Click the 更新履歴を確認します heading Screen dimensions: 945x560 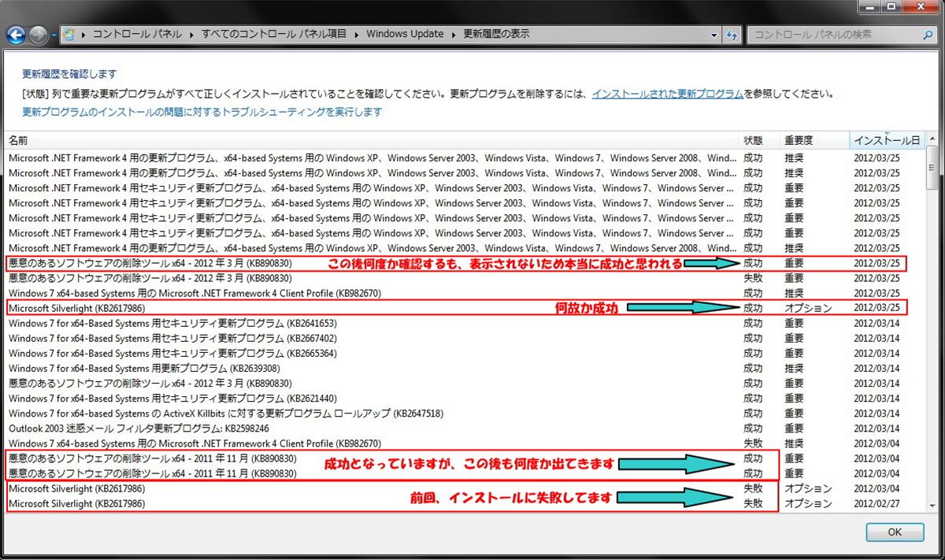tap(69, 73)
